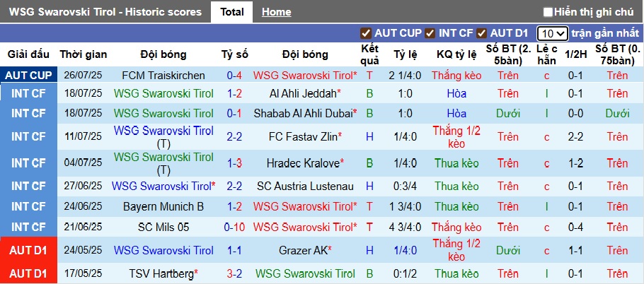Click the 3-2 score of the Hartberg match
Screen dimensions: 644x284
click(x=235, y=274)
